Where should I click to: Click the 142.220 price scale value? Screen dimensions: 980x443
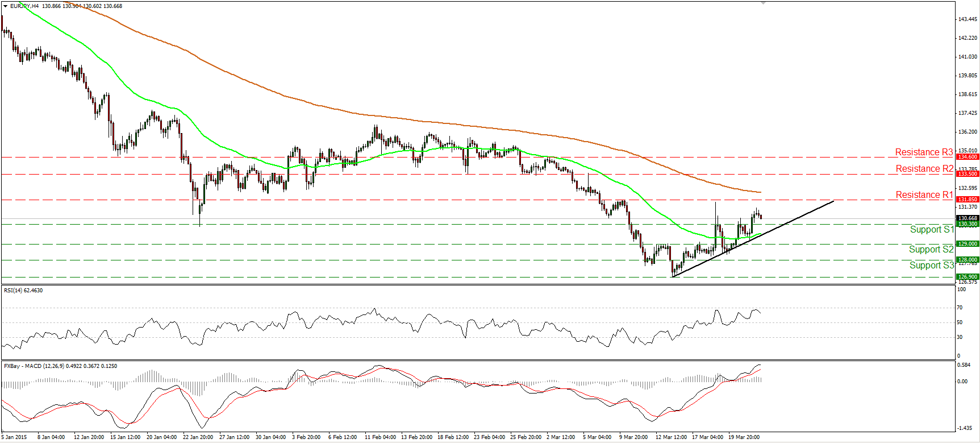coord(968,38)
